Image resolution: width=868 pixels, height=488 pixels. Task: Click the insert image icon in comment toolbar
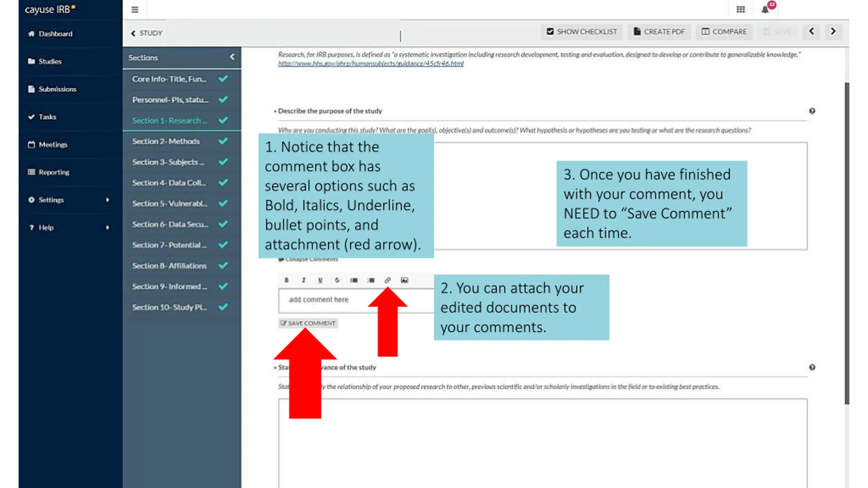pyautogui.click(x=404, y=280)
